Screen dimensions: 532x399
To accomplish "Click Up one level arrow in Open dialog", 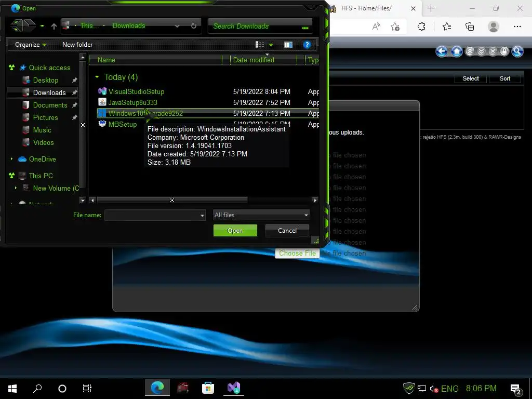I will tap(54, 26).
